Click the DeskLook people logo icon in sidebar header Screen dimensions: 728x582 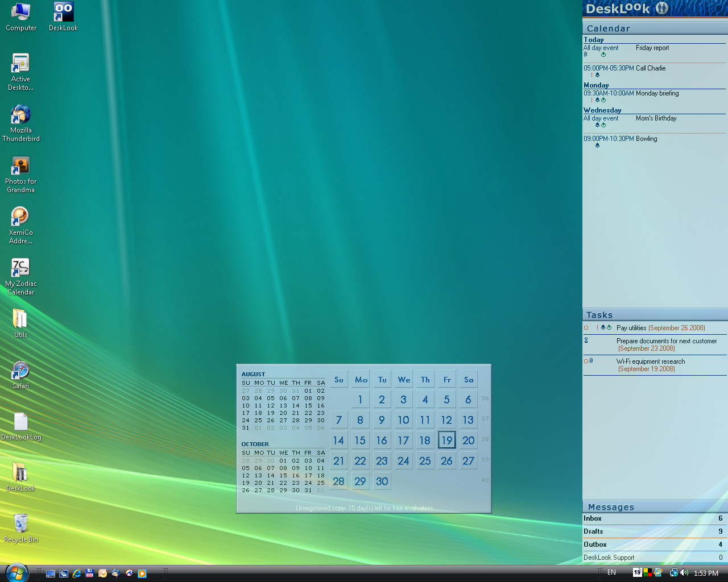661,8
